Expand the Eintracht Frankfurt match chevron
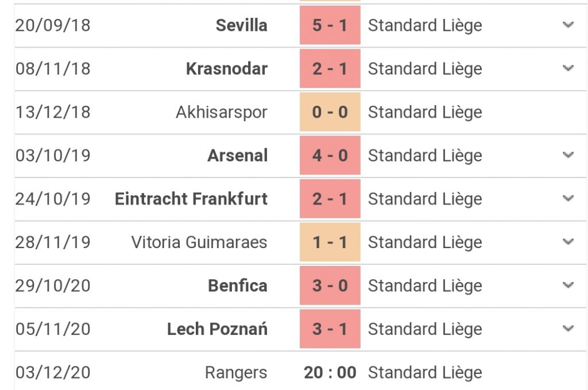 tap(568, 198)
